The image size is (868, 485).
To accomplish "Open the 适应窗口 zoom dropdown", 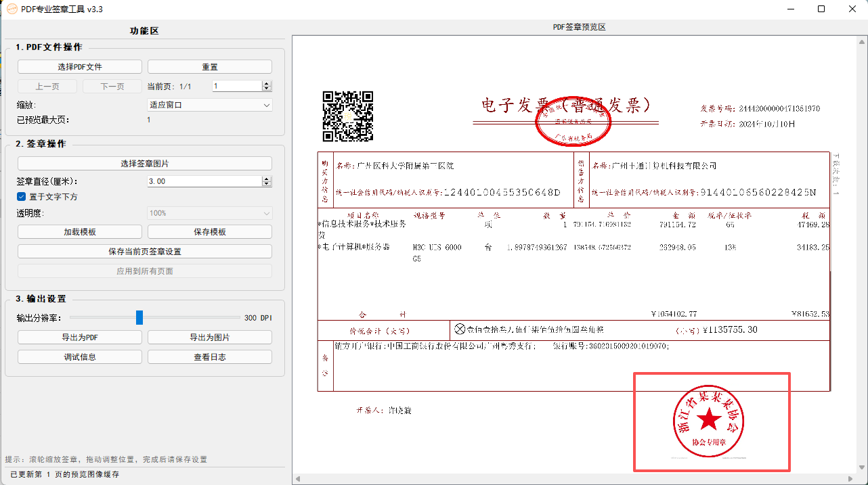I will (209, 105).
